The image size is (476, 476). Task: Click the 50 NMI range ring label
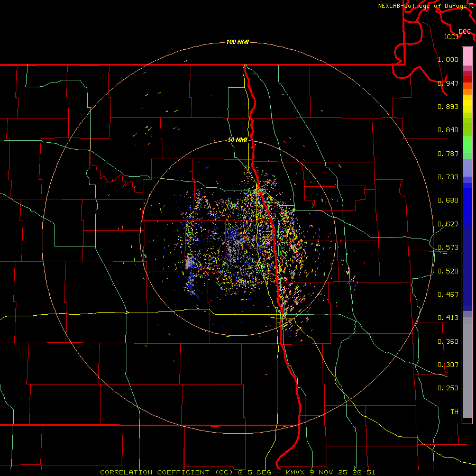(237, 140)
